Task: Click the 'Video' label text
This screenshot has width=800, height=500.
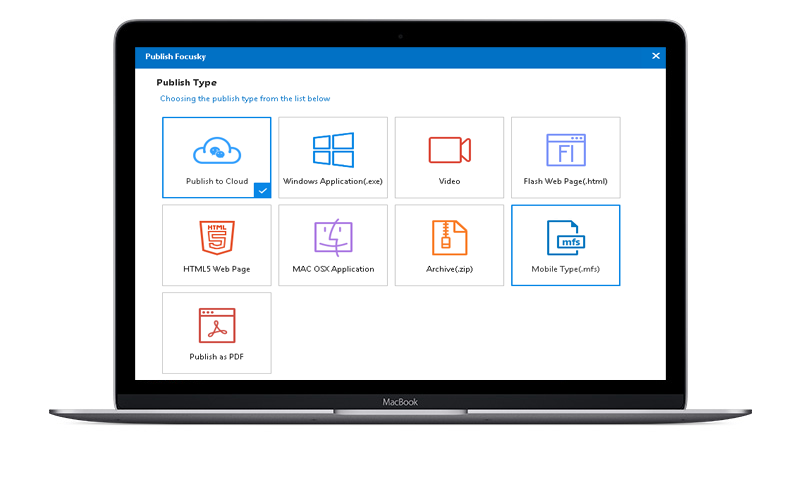Action: coord(449,181)
